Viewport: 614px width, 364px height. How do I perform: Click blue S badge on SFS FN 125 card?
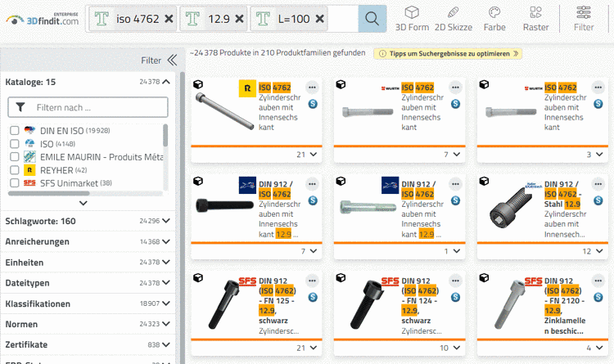313,297
